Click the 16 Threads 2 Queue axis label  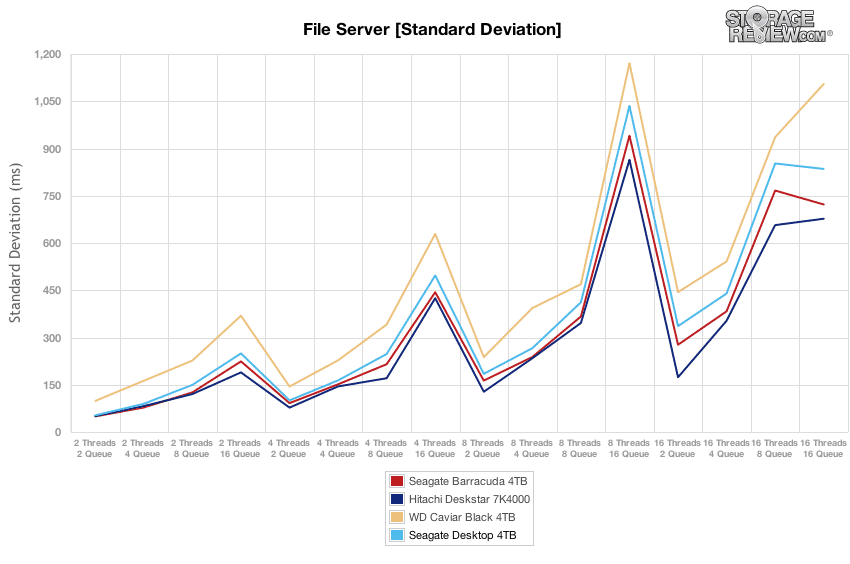point(678,448)
